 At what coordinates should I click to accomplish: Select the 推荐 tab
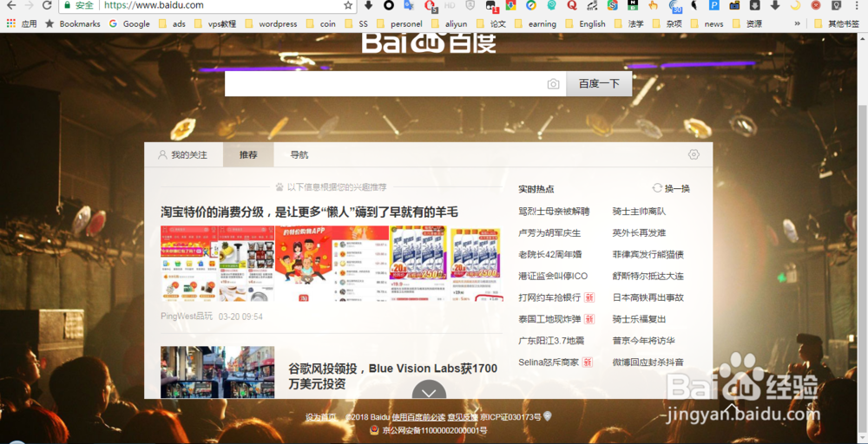click(248, 155)
